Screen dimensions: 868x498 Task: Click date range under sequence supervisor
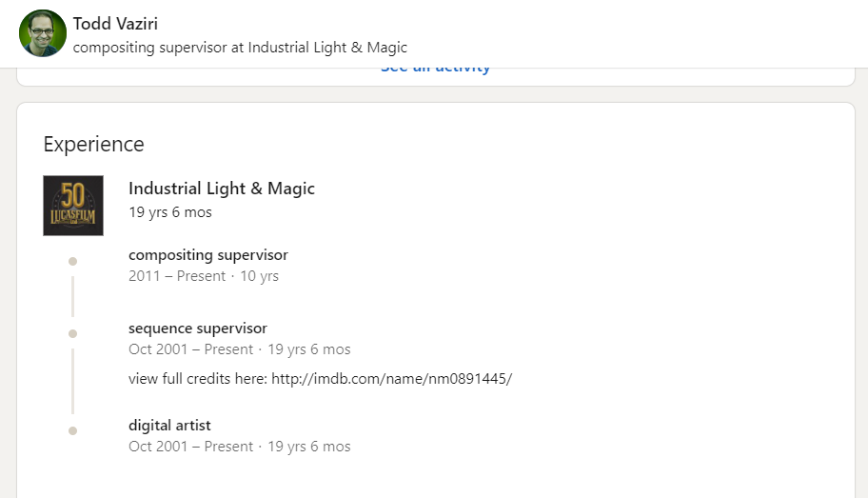pos(190,349)
